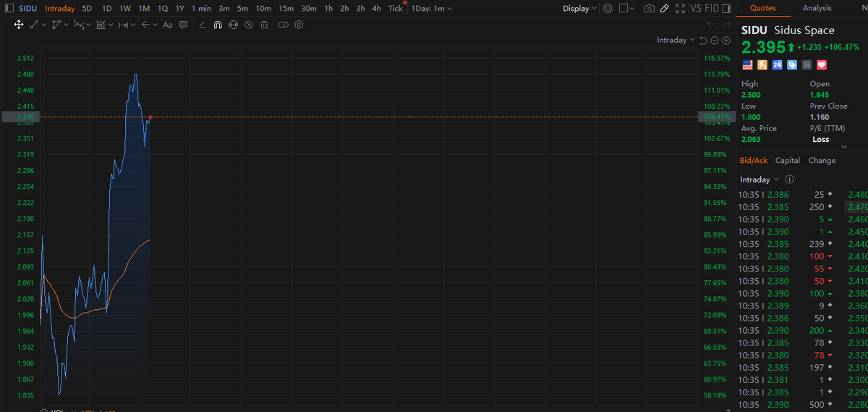
Task: Open the 1Day: 1m interval dropdown
Action: point(432,9)
